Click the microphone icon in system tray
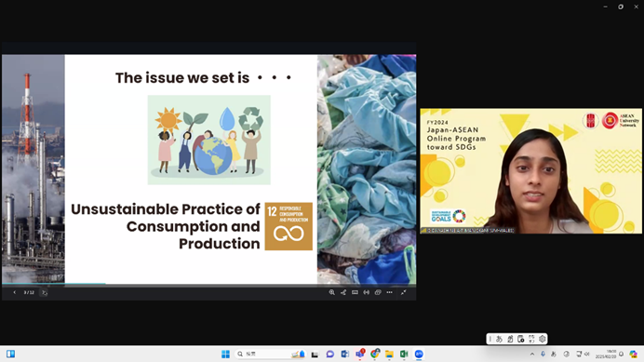This screenshot has height=362, width=644. [543, 355]
